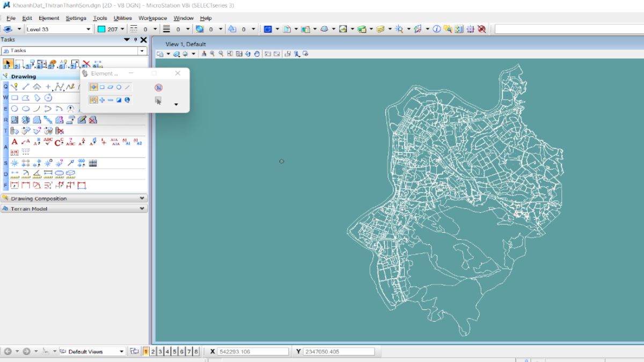Toggle view number 5 button
This screenshot has height=362, width=644.
coord(174,352)
